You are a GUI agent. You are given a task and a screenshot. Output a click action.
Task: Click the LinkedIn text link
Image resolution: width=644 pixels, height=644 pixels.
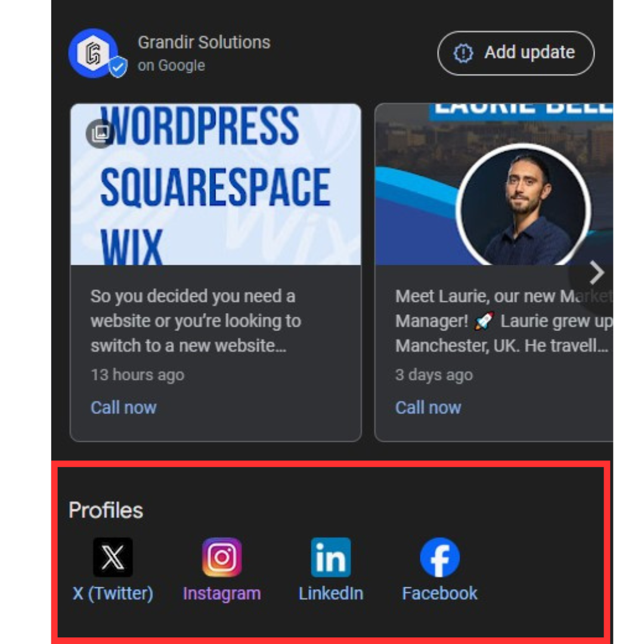click(331, 593)
